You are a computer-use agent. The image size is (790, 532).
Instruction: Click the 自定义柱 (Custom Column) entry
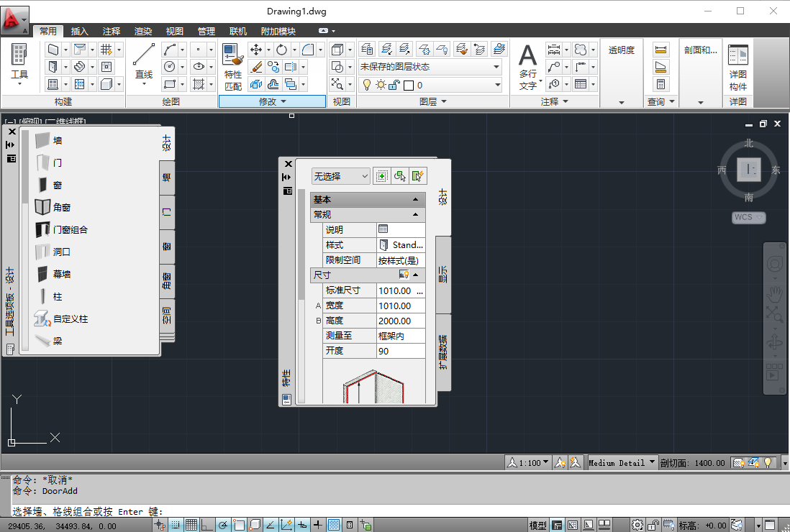point(68,318)
